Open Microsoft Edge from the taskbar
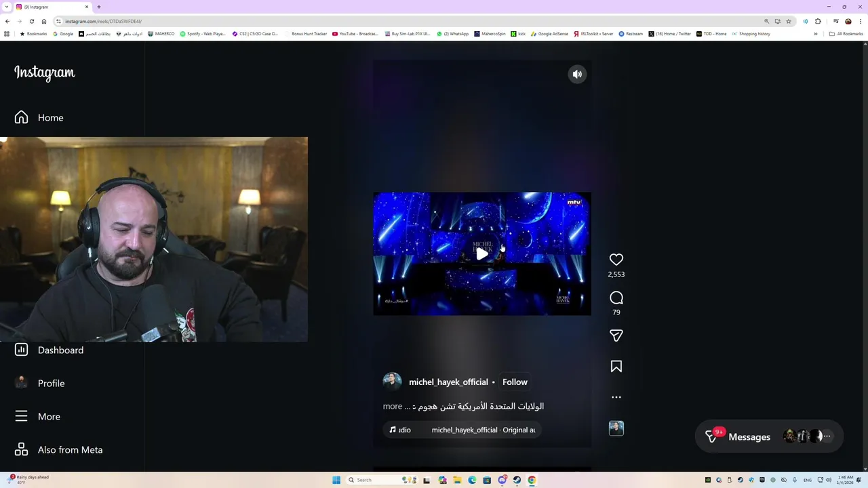 (x=472, y=480)
